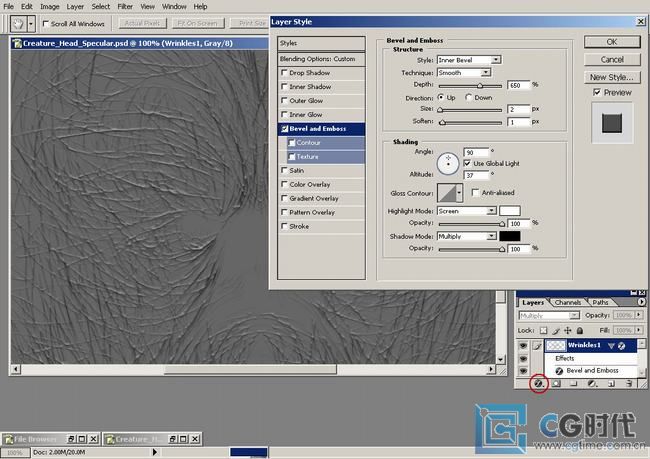Open the Filter menu

coord(125,7)
